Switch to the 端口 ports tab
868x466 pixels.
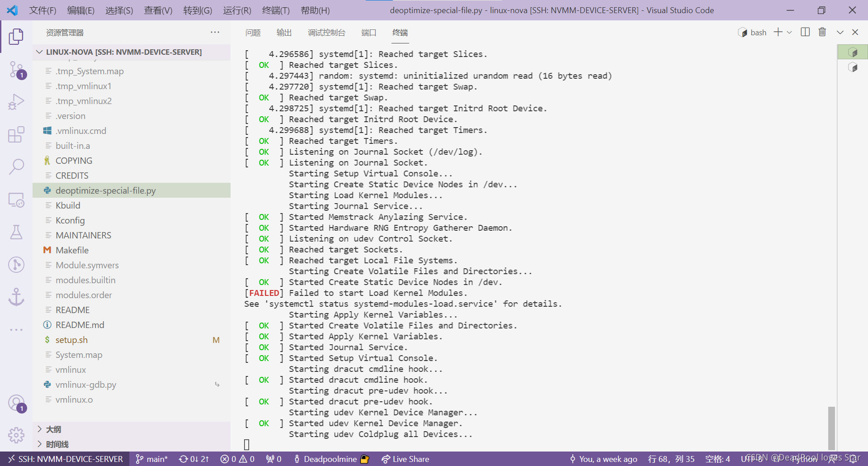click(x=368, y=33)
